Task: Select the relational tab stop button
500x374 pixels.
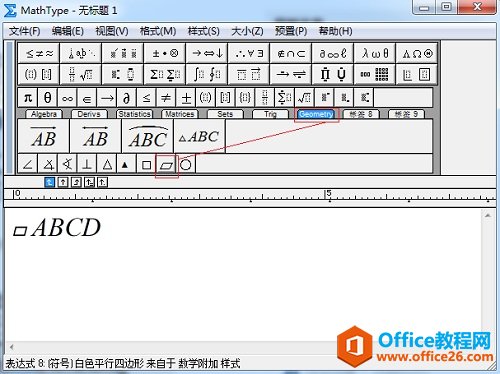Action: coord(90,182)
